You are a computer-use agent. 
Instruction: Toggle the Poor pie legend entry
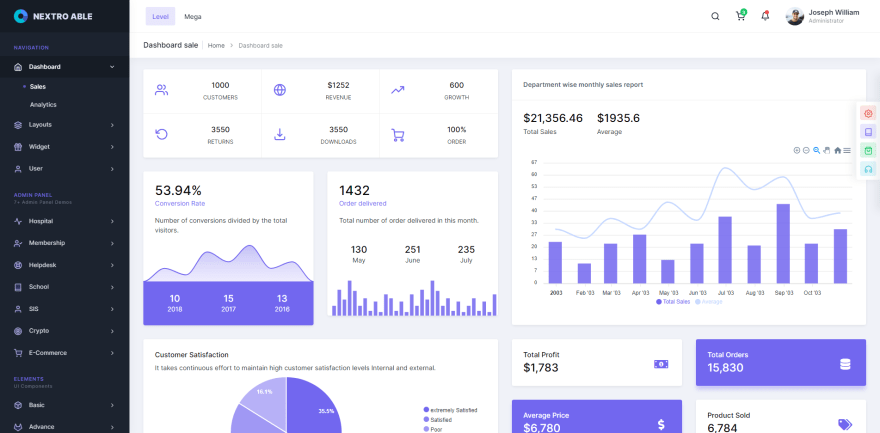coord(433,429)
